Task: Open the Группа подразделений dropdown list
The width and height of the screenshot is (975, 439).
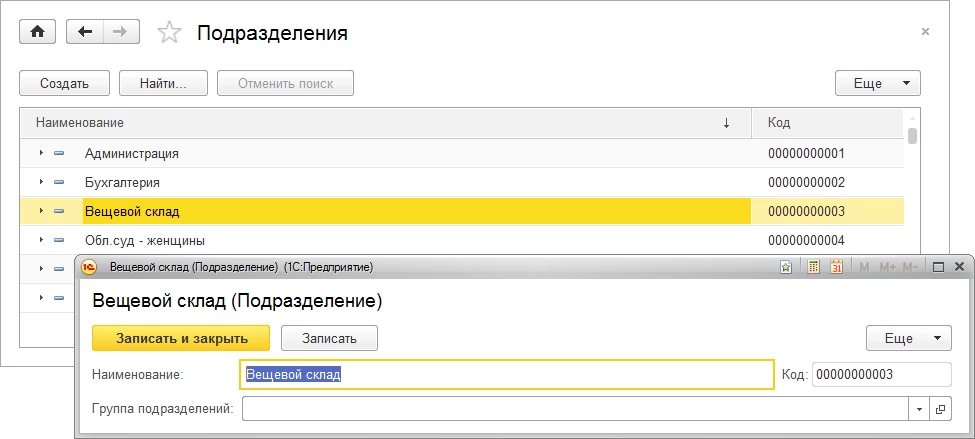Action: 918,409
